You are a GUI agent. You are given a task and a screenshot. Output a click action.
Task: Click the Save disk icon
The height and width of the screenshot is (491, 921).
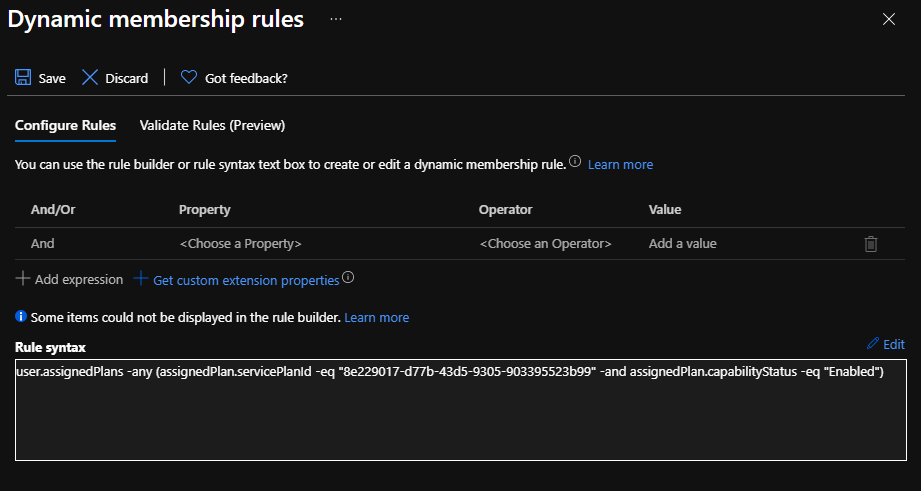23,78
